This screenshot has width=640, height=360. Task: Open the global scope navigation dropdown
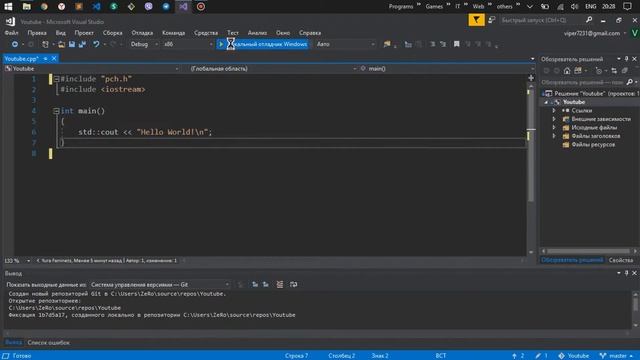click(x=273, y=69)
